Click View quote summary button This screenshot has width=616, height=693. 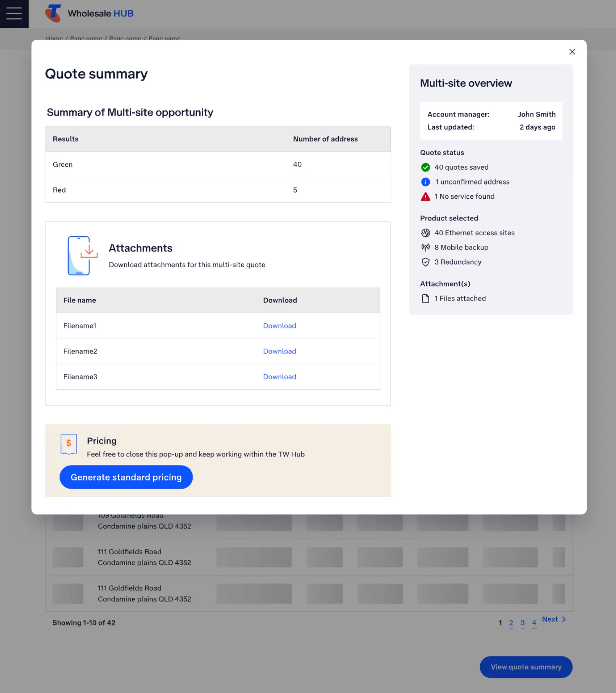[526, 667]
